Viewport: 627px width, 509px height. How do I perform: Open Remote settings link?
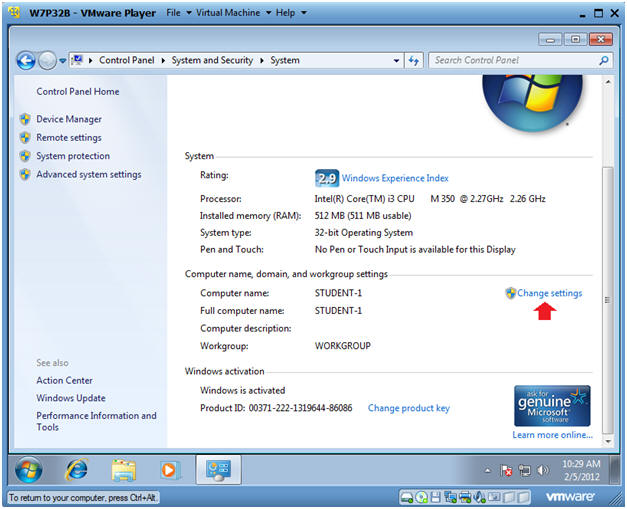[69, 138]
